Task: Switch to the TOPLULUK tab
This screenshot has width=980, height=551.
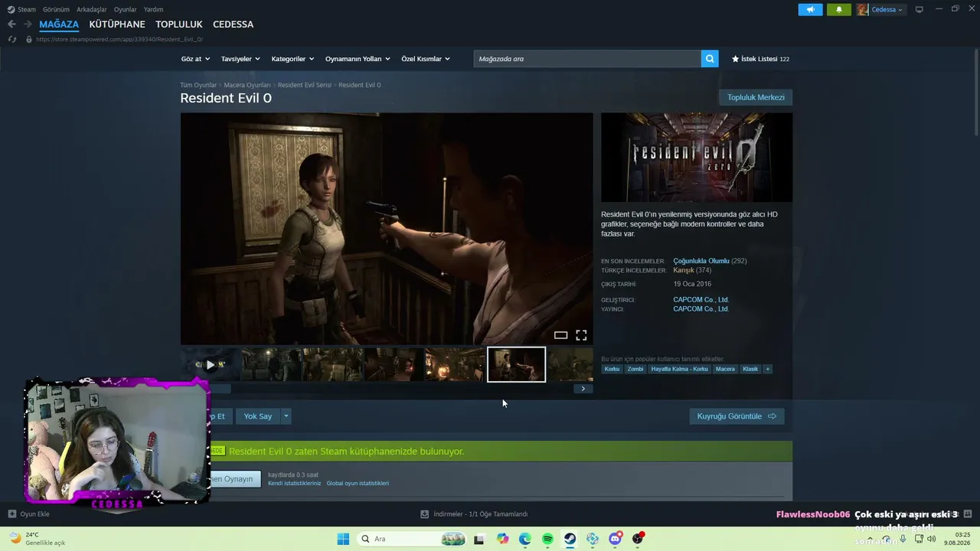Action: 179,24
